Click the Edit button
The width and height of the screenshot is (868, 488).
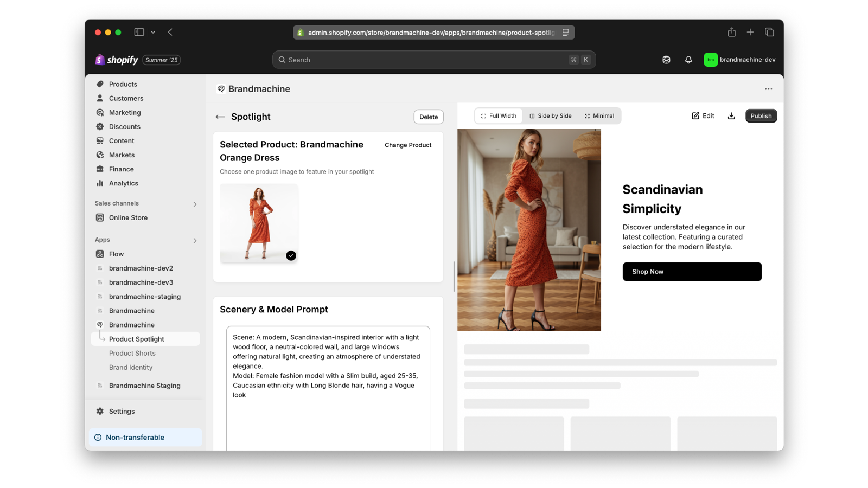[703, 115]
